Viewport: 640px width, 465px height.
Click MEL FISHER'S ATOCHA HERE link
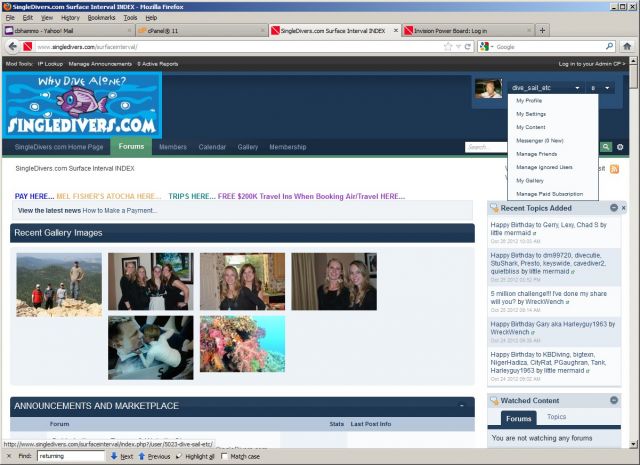click(109, 196)
